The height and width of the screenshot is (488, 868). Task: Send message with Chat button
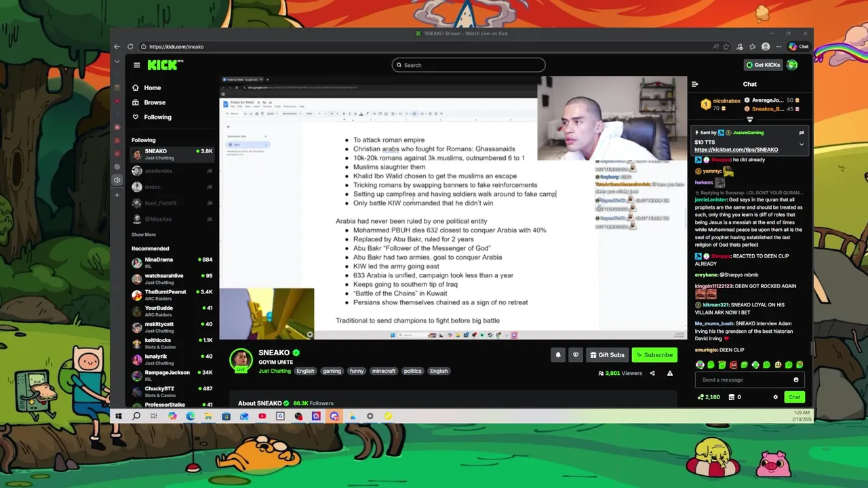pos(794,397)
